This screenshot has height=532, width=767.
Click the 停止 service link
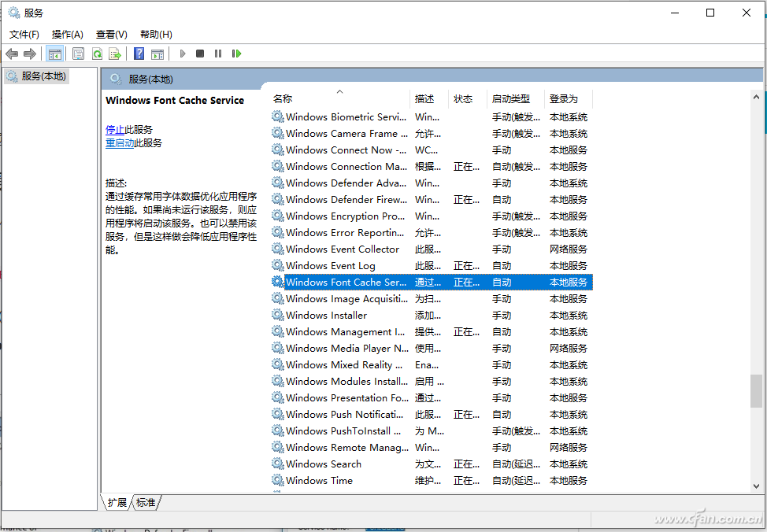point(115,130)
